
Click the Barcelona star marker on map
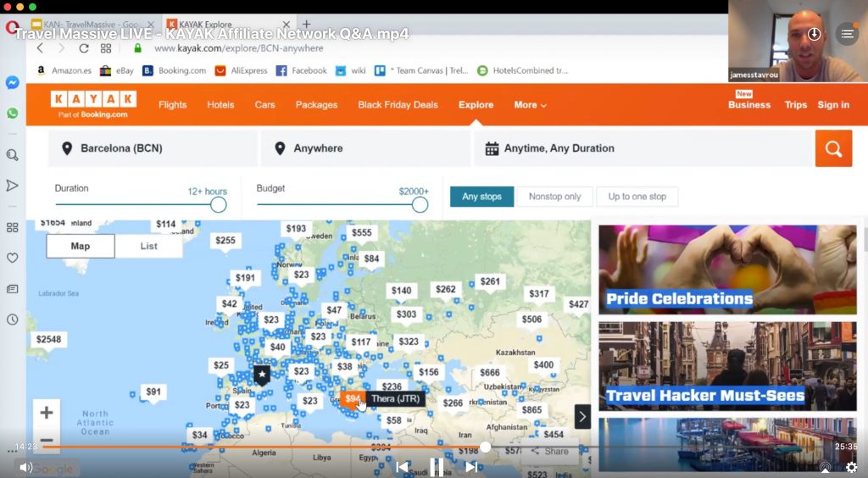pyautogui.click(x=262, y=375)
